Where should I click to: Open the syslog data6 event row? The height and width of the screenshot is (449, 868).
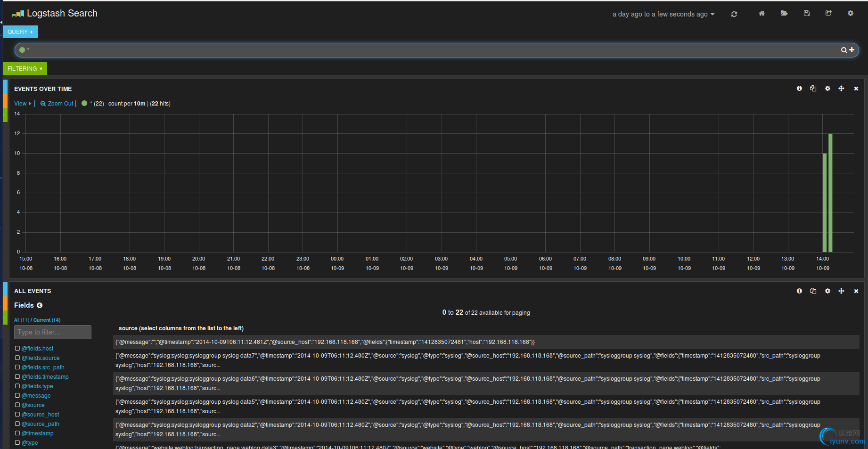coord(486,384)
